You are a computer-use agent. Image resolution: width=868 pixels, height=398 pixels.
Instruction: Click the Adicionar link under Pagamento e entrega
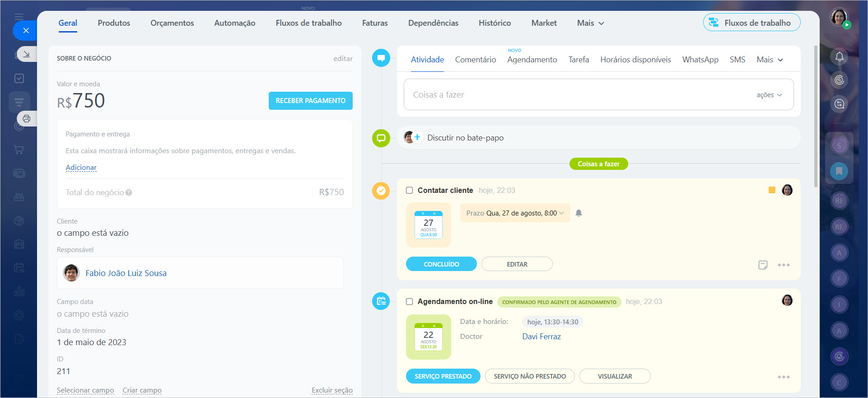[x=81, y=168]
